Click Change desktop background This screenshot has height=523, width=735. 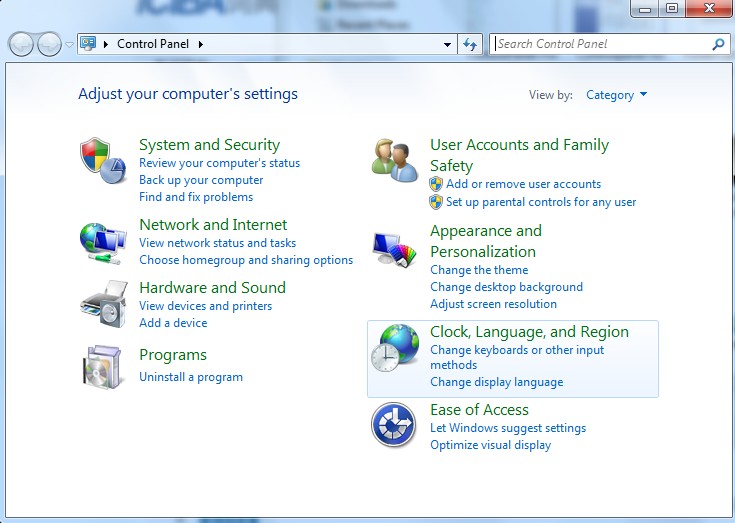[506, 287]
